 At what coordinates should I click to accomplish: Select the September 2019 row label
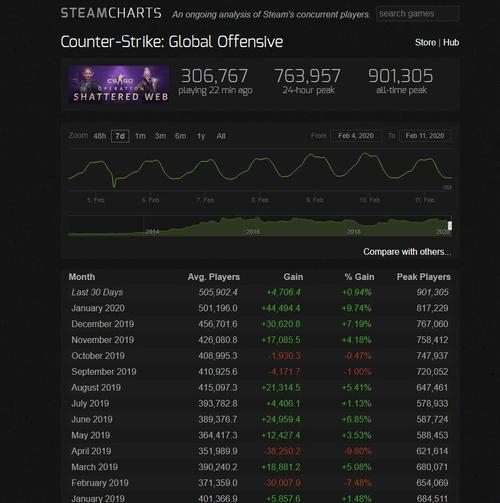104,372
